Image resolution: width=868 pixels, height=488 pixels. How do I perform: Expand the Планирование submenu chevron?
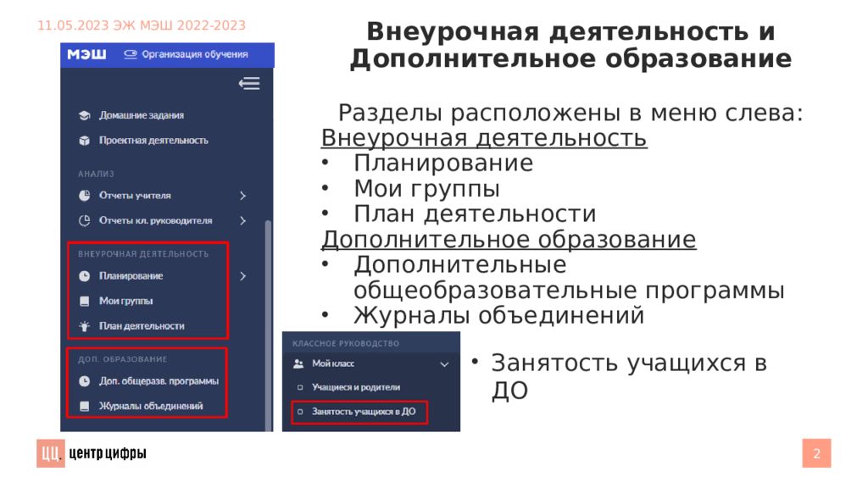point(242,276)
